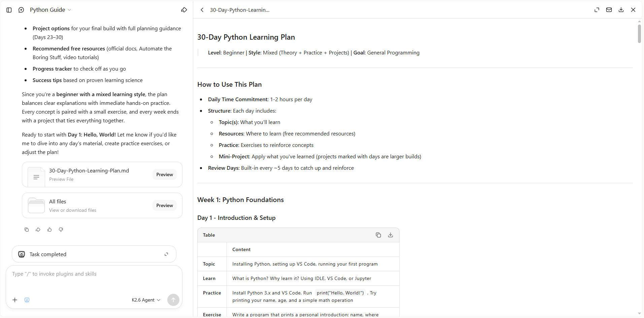Close the file preview panel
This screenshot has height=318, width=644.
point(633,10)
